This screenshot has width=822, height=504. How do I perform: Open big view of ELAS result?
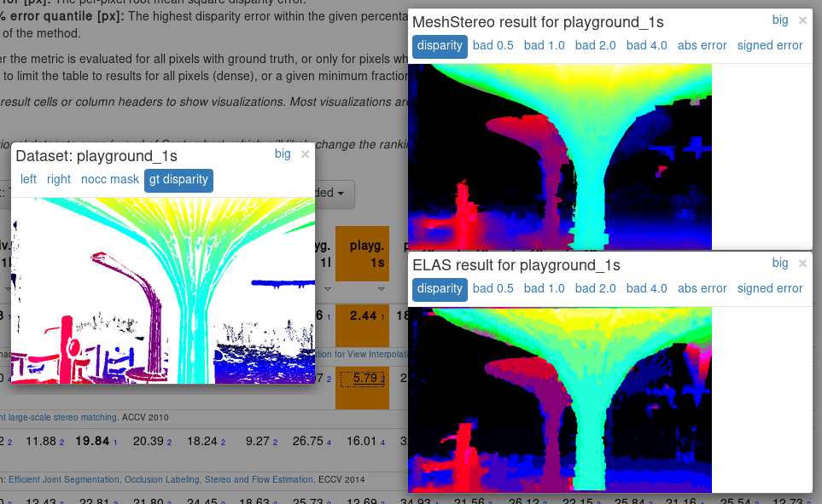coord(780,263)
